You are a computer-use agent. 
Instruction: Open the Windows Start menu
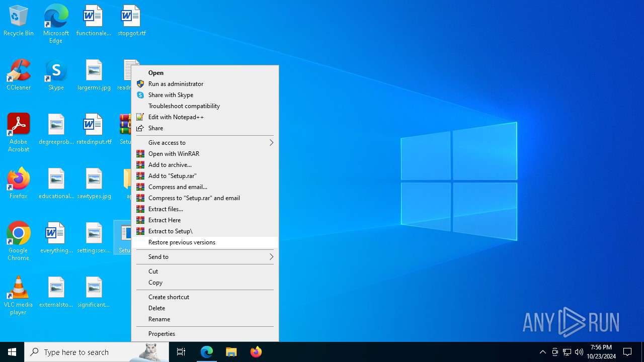point(12,352)
